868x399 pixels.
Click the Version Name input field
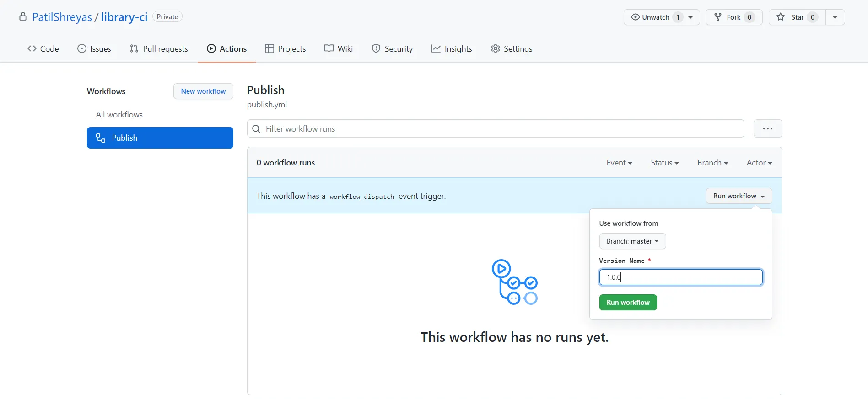pyautogui.click(x=680, y=277)
